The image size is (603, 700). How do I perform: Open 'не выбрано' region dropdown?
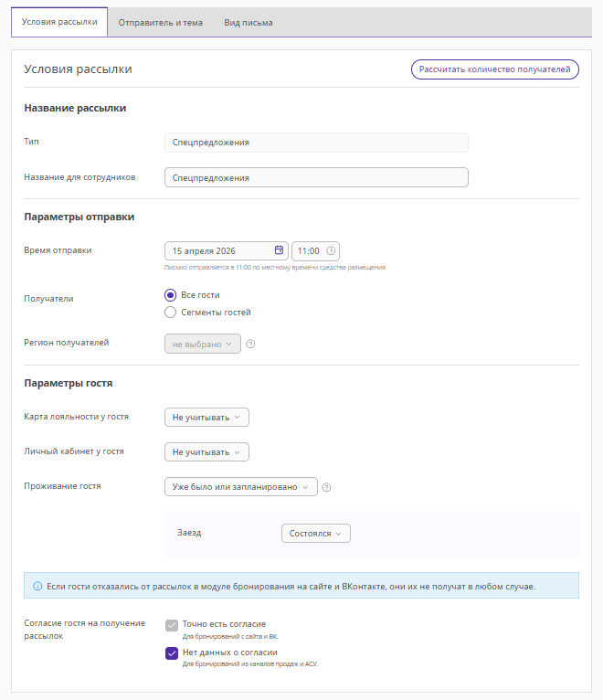(203, 344)
